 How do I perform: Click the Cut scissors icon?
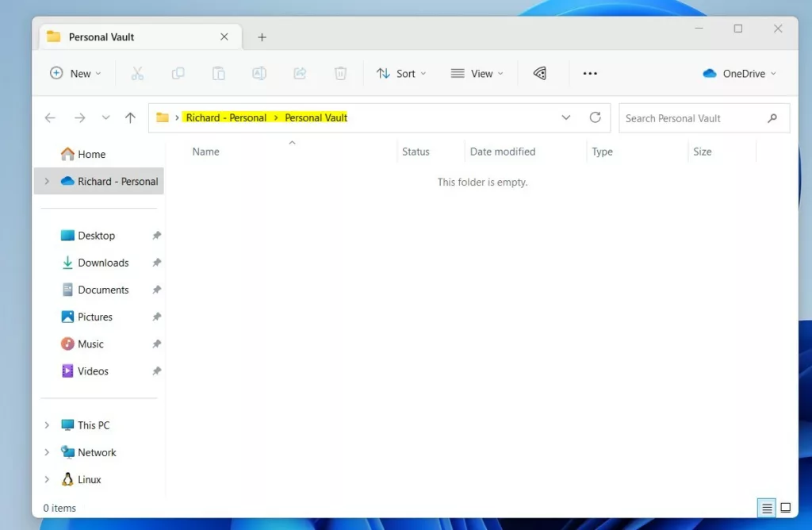pos(137,74)
